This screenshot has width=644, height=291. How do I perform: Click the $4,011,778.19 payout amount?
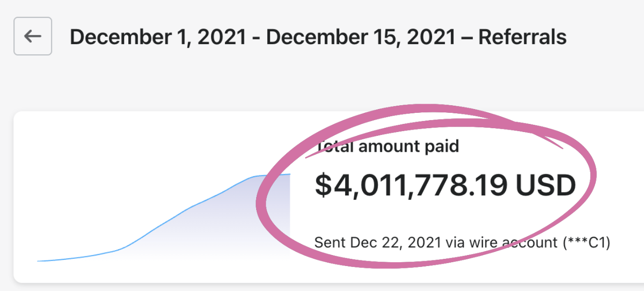coord(411,186)
